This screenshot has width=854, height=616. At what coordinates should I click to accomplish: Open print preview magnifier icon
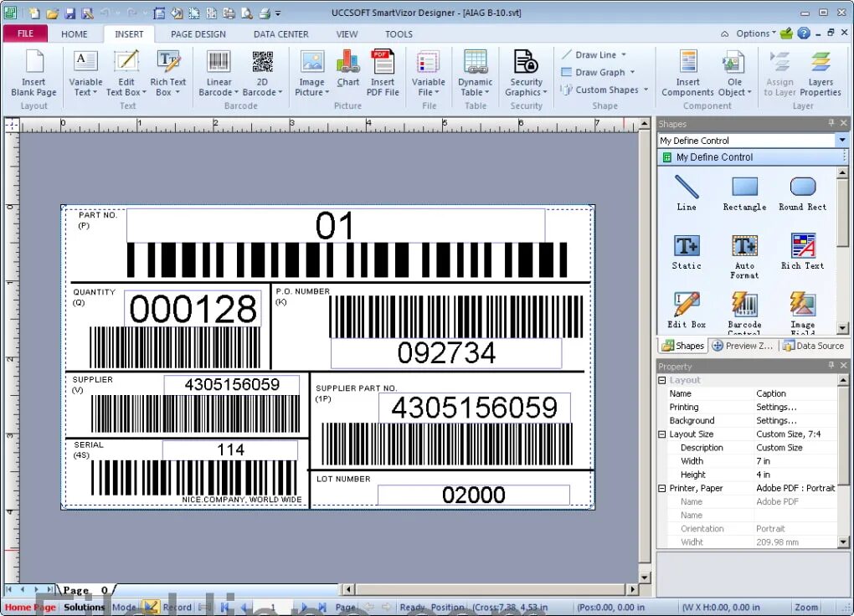tap(247, 13)
